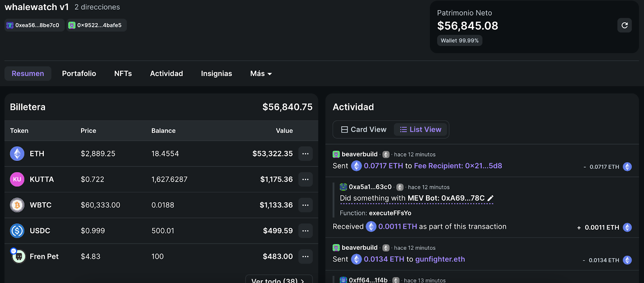Click the USDC token logo
The width and height of the screenshot is (644, 283).
(17, 231)
